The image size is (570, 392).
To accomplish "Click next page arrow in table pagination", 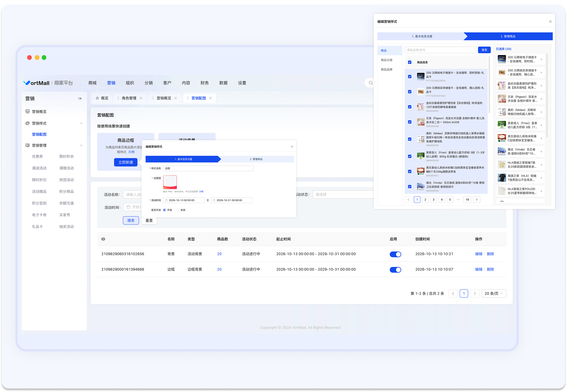I will 475,293.
